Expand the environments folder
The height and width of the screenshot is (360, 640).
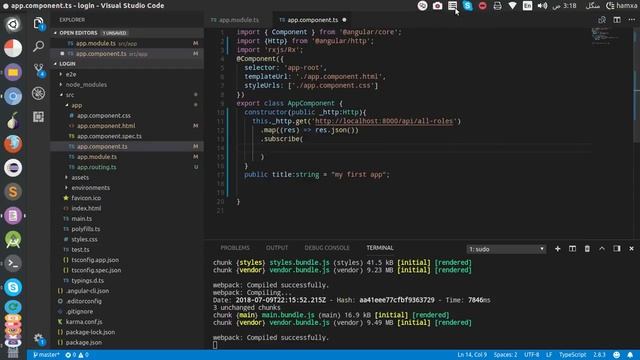(91, 188)
